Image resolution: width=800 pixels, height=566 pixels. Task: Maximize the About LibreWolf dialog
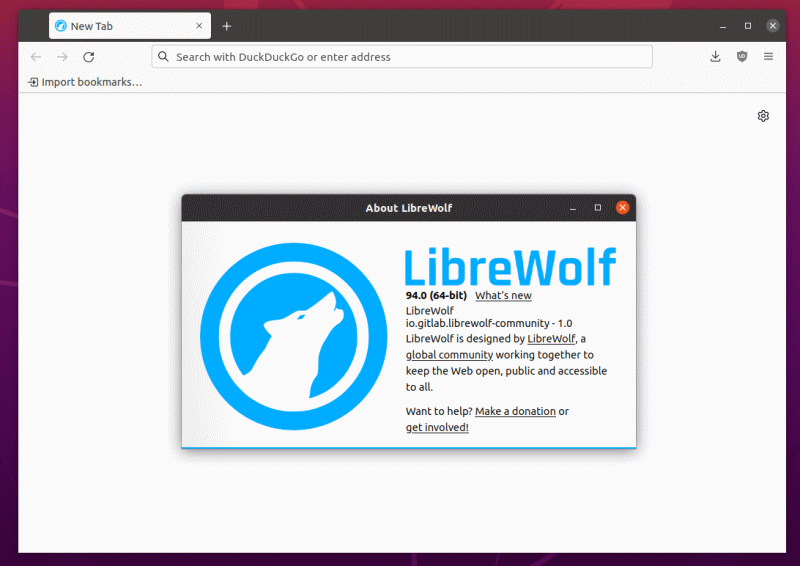coord(598,208)
